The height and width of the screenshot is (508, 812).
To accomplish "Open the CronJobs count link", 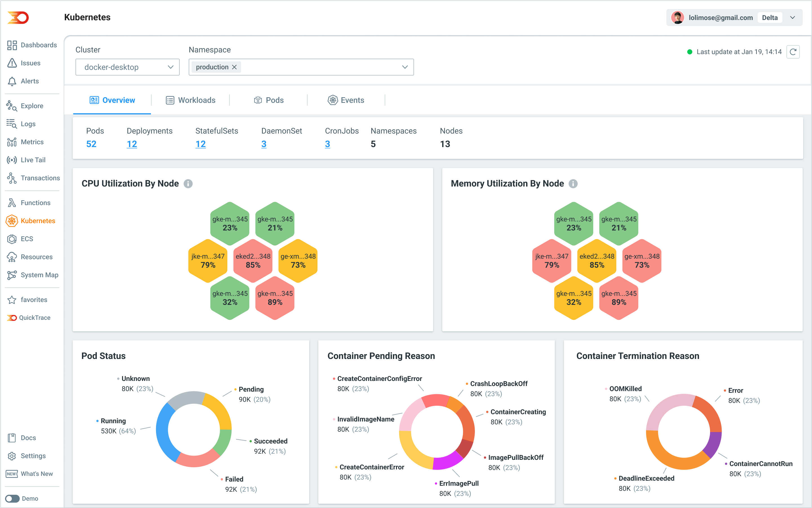I will (x=327, y=144).
